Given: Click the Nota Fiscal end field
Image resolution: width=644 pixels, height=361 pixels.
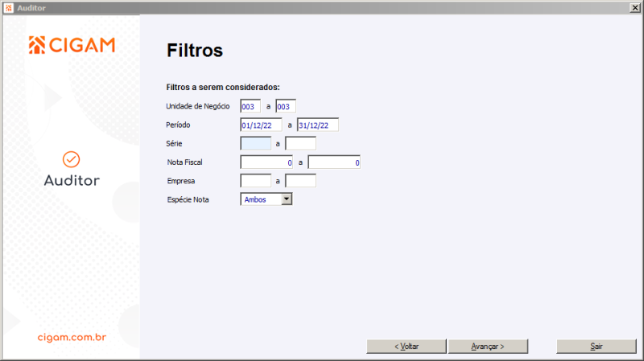Looking at the screenshot, I should (x=334, y=162).
